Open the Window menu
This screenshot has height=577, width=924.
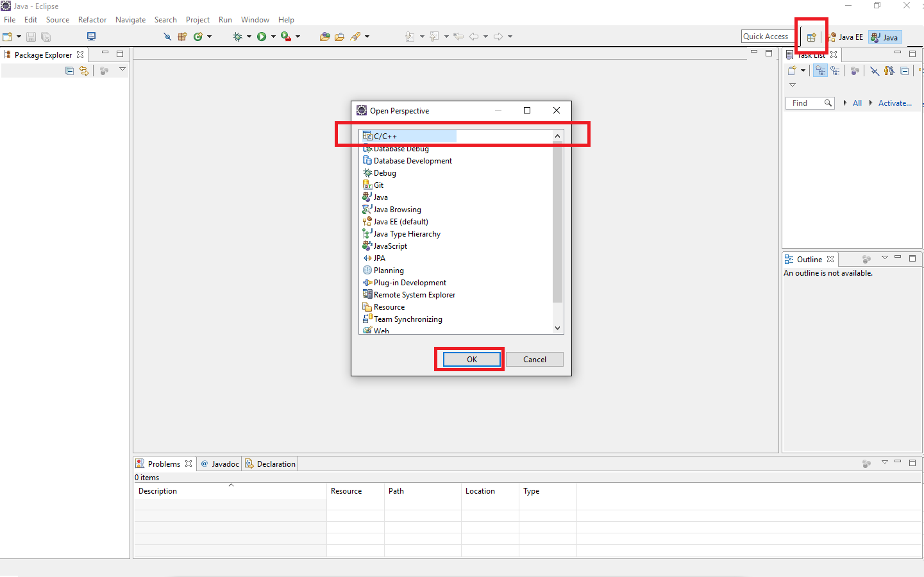(x=255, y=19)
